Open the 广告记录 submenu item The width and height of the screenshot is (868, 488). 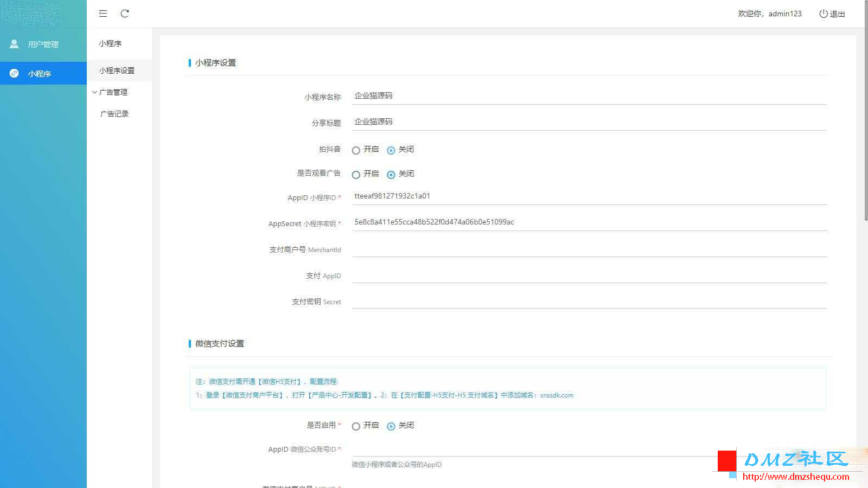(119, 114)
